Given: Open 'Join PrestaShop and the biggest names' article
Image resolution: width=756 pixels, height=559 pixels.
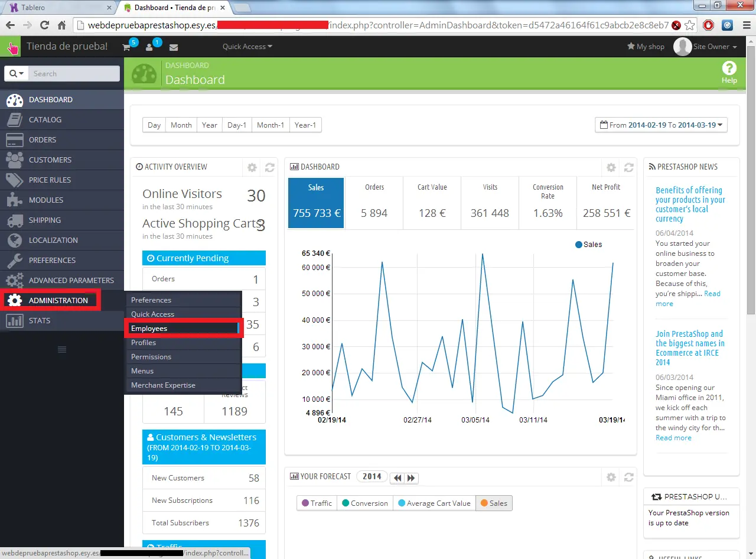Looking at the screenshot, I should [690, 348].
